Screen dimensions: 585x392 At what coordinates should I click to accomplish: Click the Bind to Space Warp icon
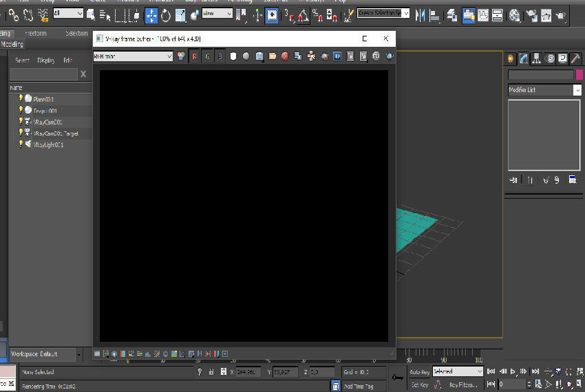43,15
